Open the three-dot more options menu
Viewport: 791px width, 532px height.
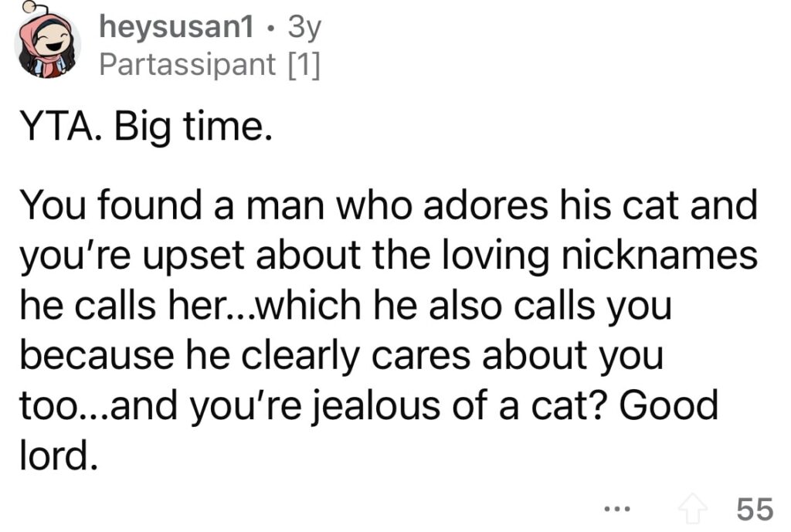coord(617,509)
